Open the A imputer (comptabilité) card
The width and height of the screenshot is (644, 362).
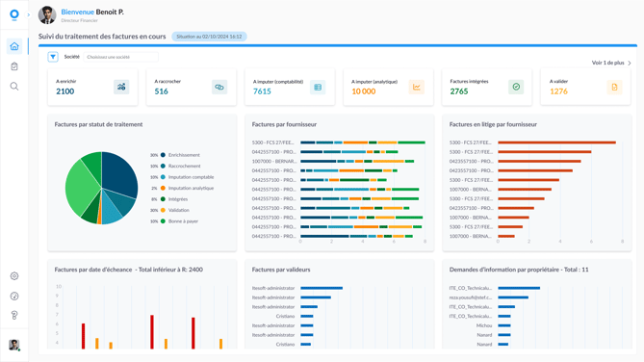[x=290, y=87]
